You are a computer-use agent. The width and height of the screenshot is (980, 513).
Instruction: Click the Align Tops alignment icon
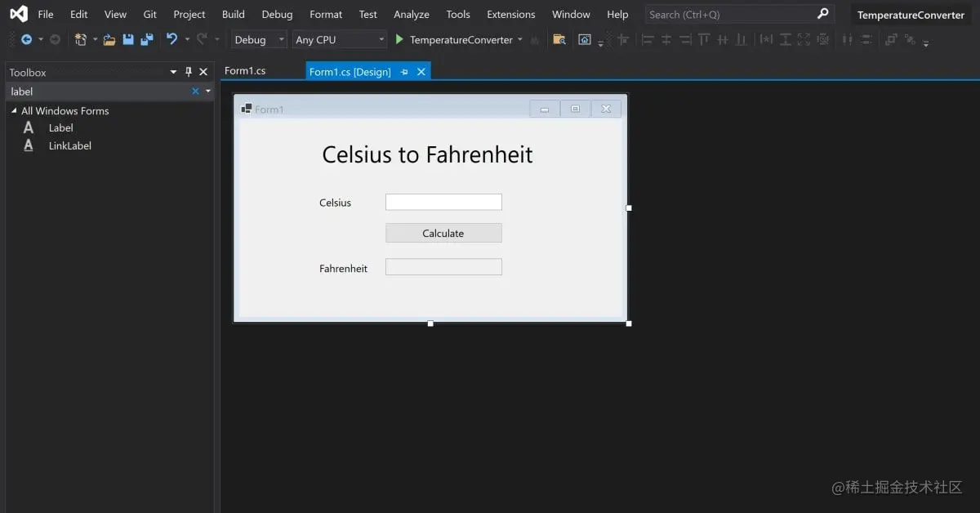704,39
